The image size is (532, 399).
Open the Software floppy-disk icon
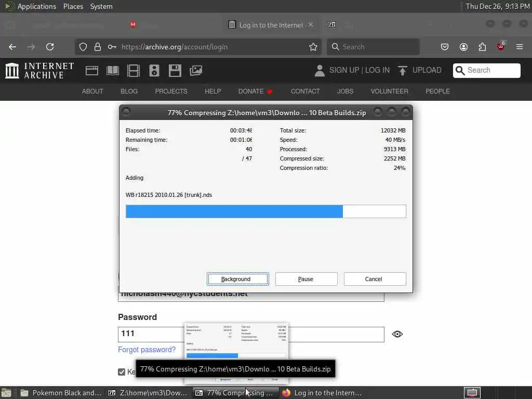coord(175,71)
